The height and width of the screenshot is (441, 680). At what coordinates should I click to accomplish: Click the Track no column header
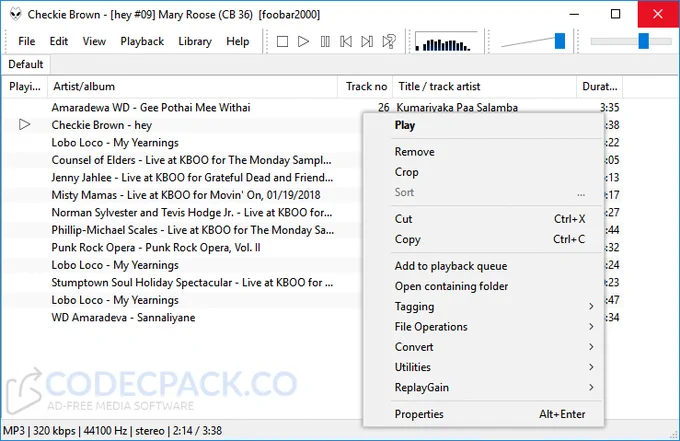point(365,87)
